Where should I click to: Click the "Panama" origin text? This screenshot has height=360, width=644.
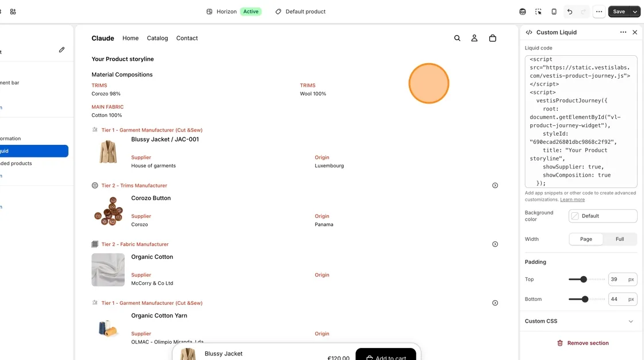[324, 224]
